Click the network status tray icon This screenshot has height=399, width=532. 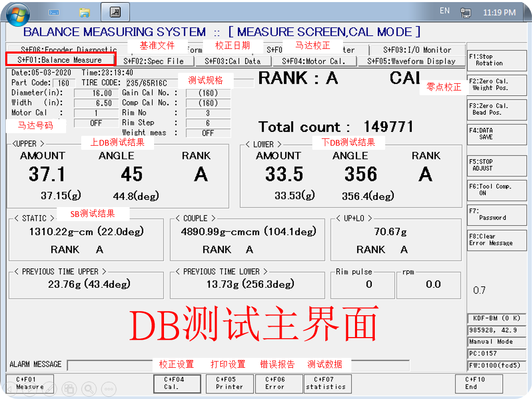[466, 12]
